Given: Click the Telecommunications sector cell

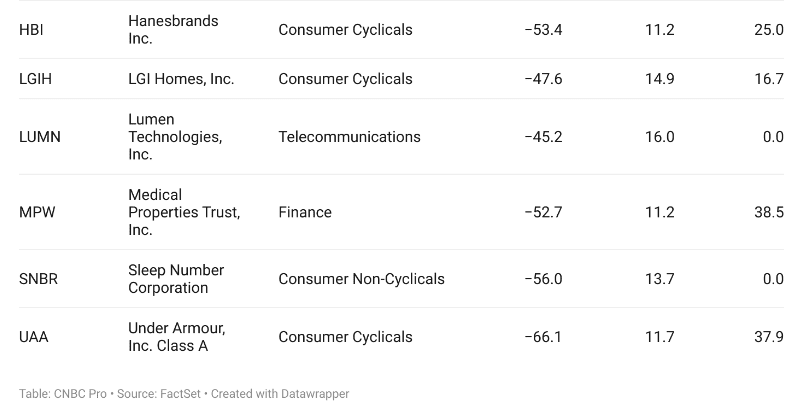Looking at the screenshot, I should pos(350,137).
